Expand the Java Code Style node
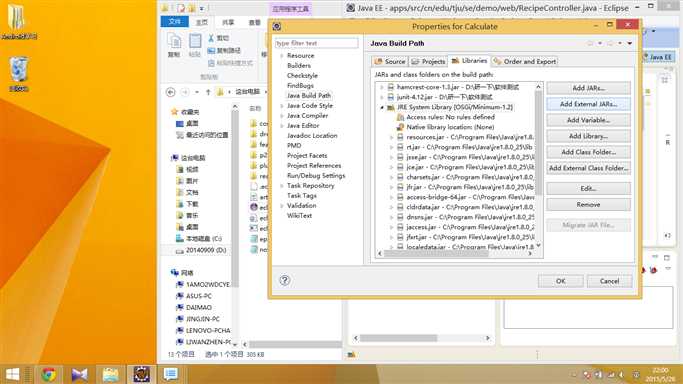Viewport: 683px width, 384px height. (x=282, y=106)
